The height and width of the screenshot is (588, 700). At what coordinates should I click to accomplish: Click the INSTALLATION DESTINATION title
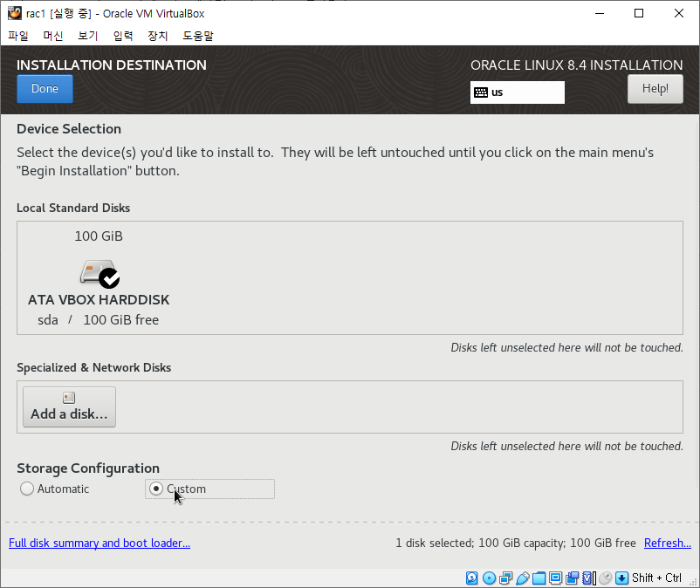(x=112, y=65)
